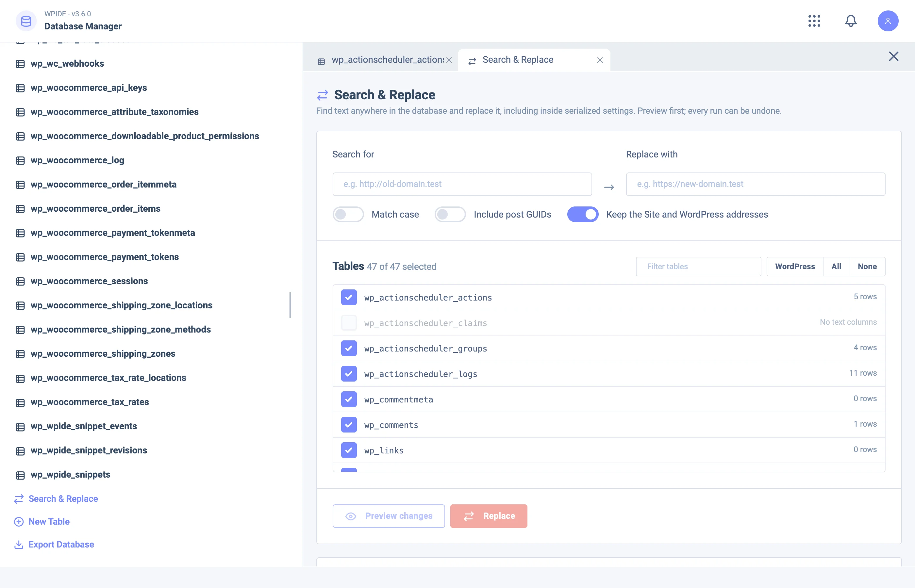Image resolution: width=915 pixels, height=588 pixels.
Task: Click the red Replace button
Action: tap(489, 516)
